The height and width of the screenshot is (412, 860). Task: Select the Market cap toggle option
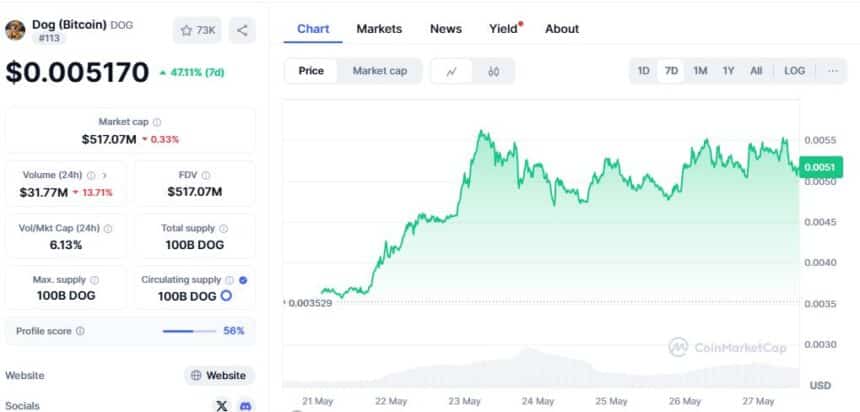pos(380,71)
